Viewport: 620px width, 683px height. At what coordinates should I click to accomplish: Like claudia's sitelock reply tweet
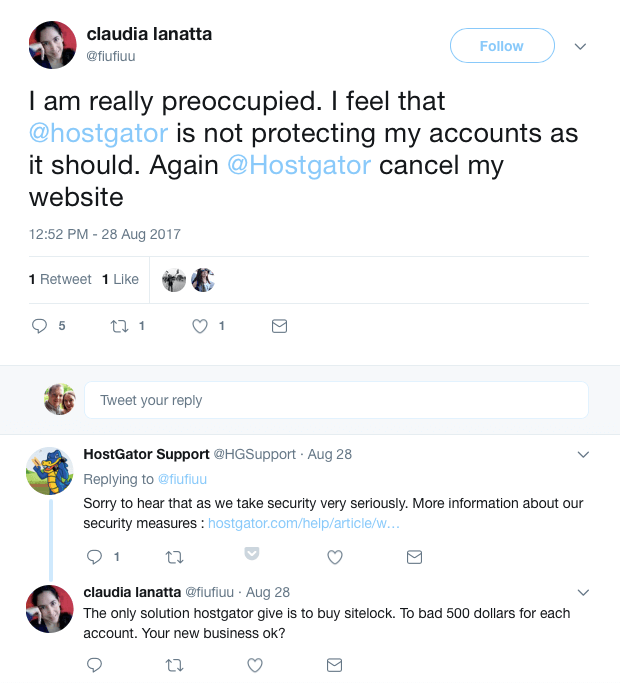pos(255,665)
